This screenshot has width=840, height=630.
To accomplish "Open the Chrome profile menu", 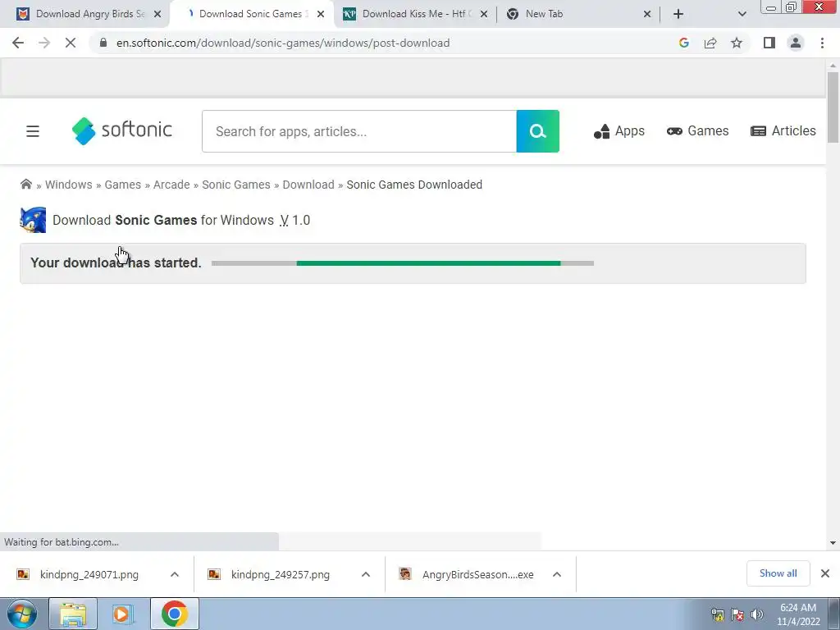I will tap(796, 43).
